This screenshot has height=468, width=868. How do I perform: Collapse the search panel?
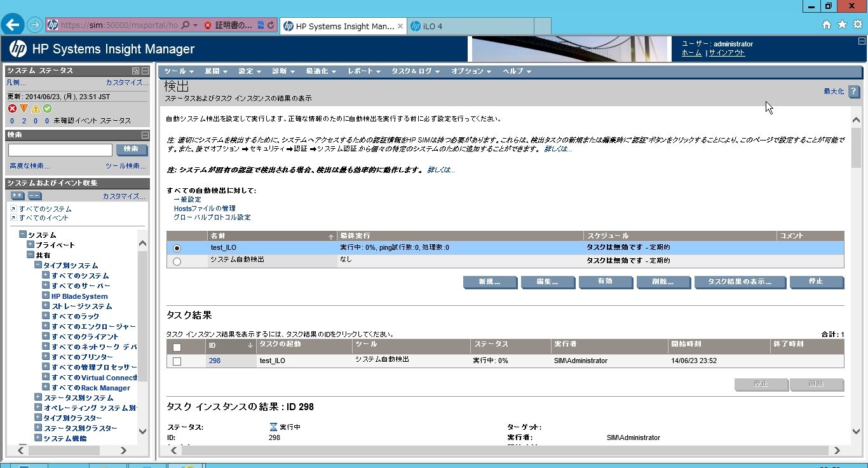(145, 135)
